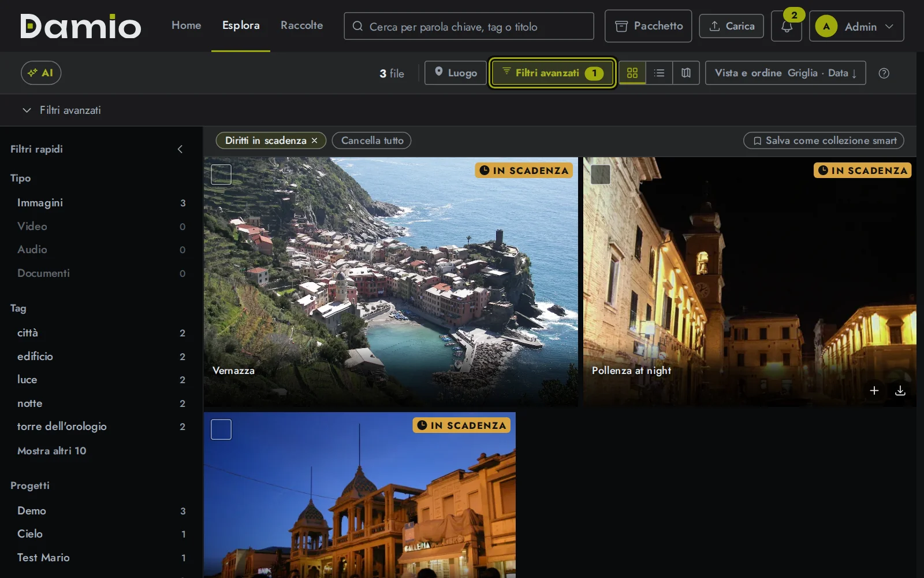
Task: Toggle the Filtri avanzati button
Action: tap(552, 73)
